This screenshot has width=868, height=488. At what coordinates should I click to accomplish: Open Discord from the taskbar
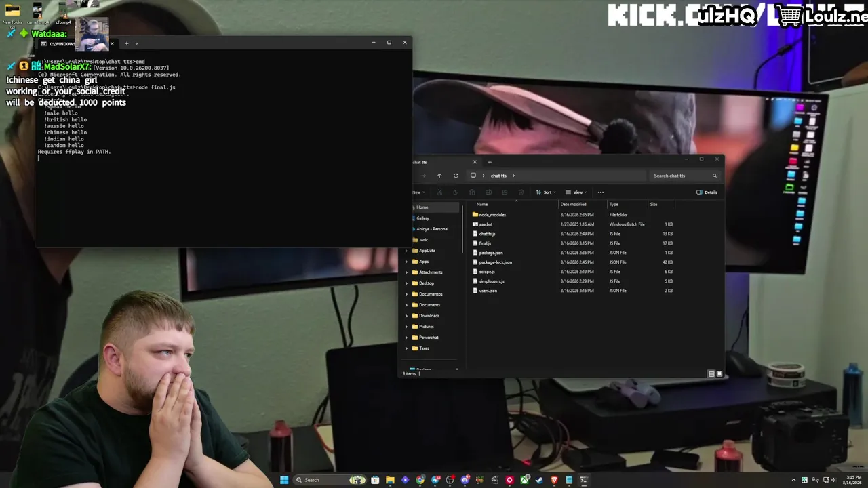pos(465,480)
